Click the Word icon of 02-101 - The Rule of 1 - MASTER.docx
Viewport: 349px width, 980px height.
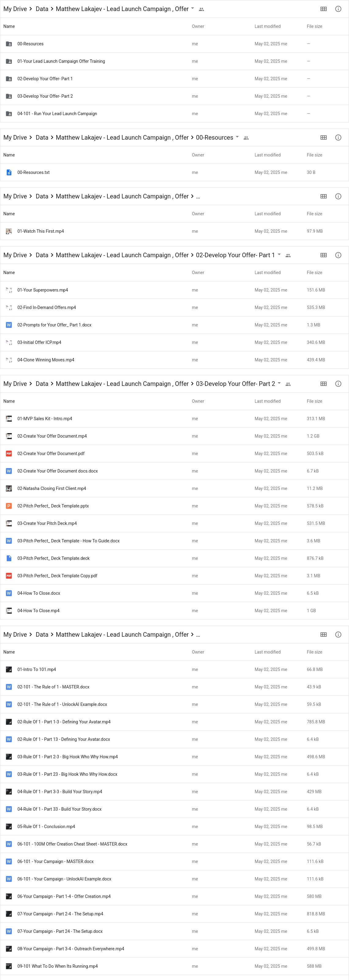[9, 687]
